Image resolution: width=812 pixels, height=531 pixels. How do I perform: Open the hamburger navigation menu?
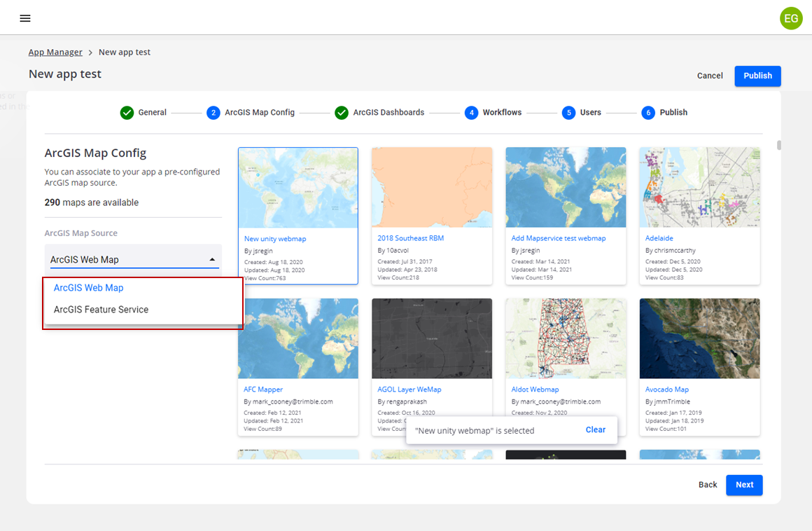pos(25,19)
